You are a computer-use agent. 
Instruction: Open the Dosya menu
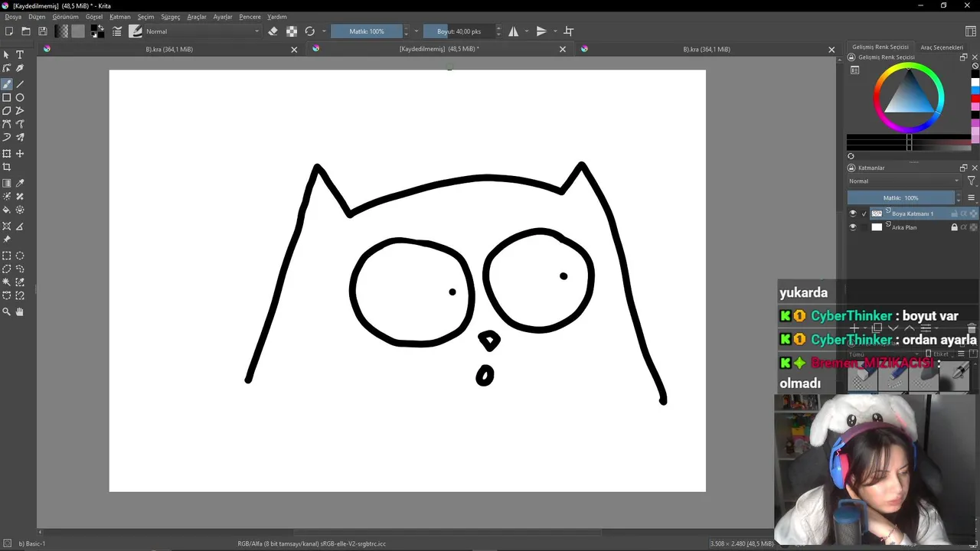click(x=13, y=17)
